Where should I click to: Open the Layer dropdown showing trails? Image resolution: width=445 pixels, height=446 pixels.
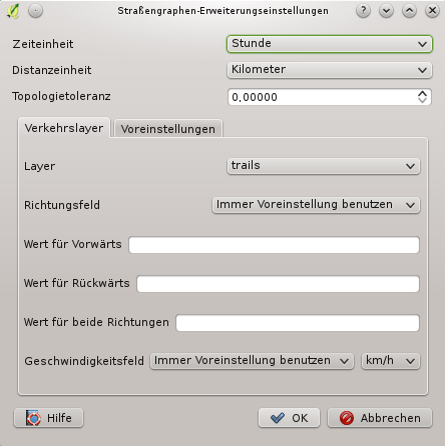(x=323, y=166)
